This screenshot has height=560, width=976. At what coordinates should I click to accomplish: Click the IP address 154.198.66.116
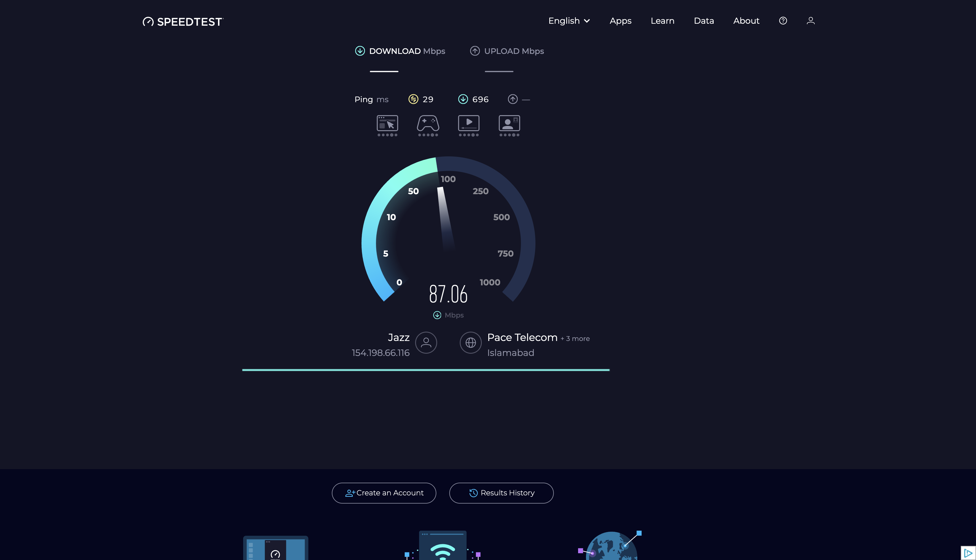[x=380, y=353]
